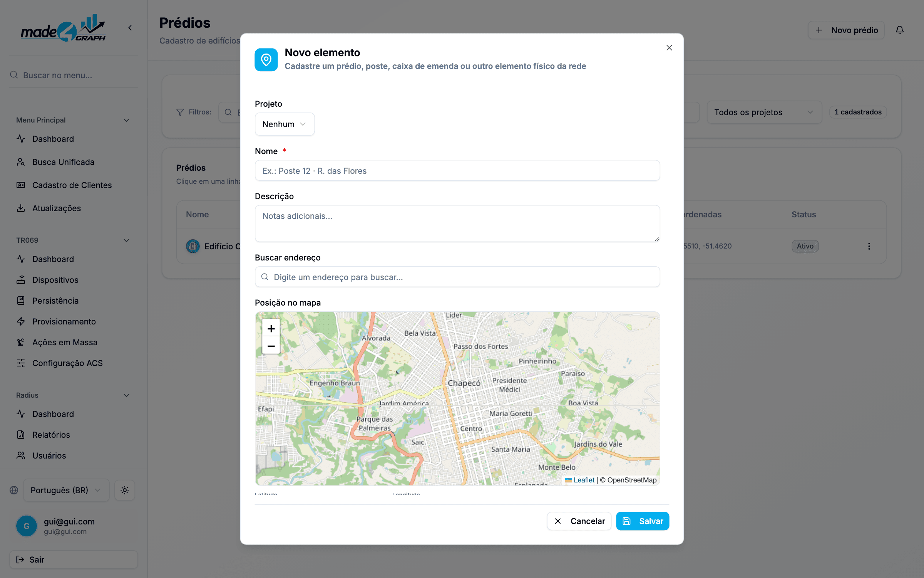Zoom out on the map

click(x=271, y=346)
